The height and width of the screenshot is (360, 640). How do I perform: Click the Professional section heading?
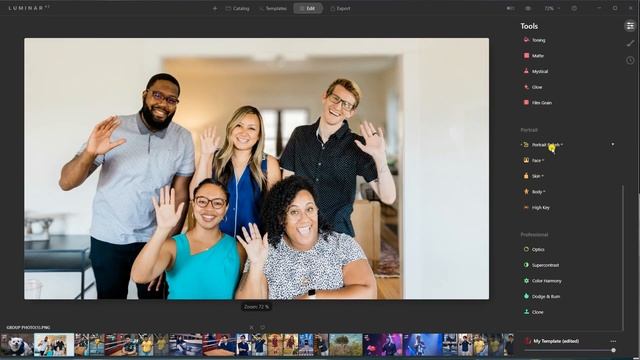[x=534, y=235]
